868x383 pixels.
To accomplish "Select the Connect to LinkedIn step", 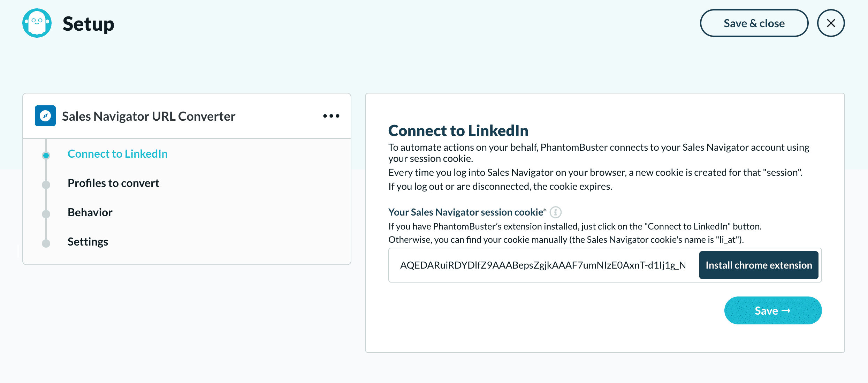I will 117,154.
